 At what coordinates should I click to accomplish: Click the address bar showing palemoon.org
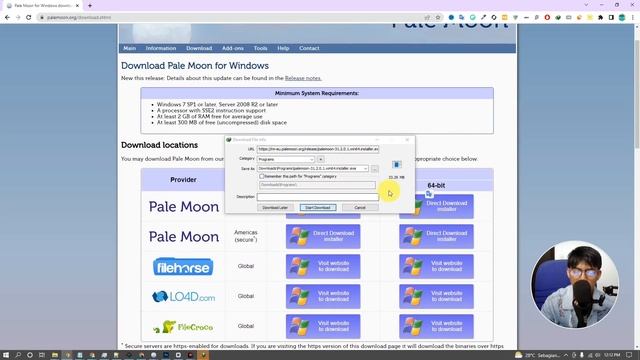click(233, 18)
